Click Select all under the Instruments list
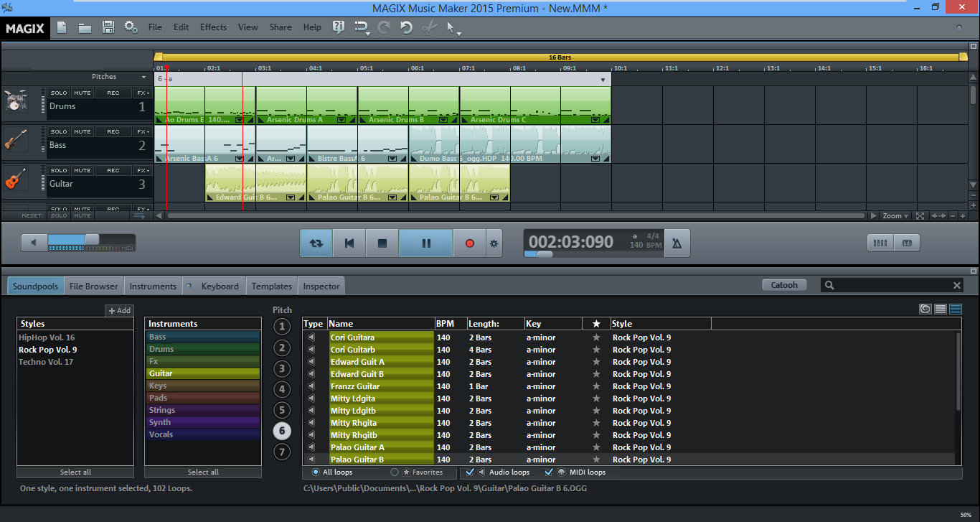The width and height of the screenshot is (980, 522). tap(203, 472)
